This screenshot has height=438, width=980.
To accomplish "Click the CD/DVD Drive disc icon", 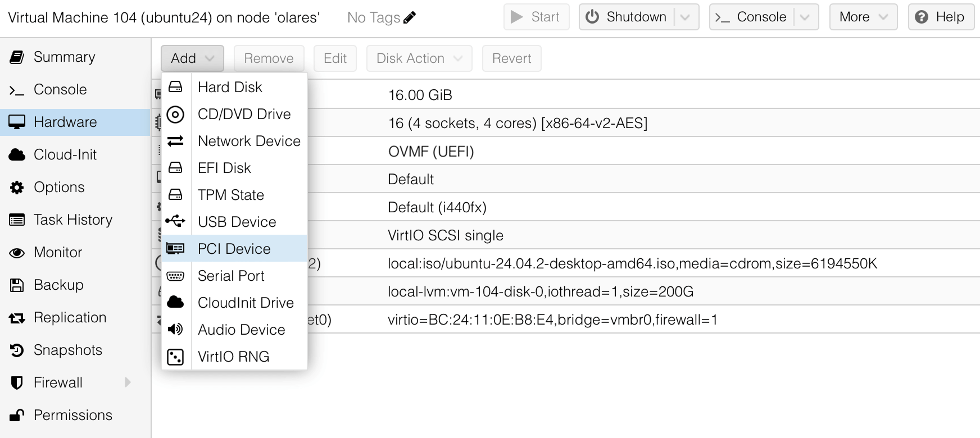I will pyautogui.click(x=175, y=115).
